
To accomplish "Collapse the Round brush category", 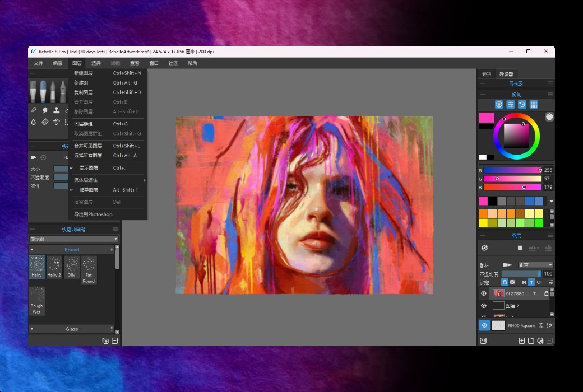I will pyautogui.click(x=32, y=250).
